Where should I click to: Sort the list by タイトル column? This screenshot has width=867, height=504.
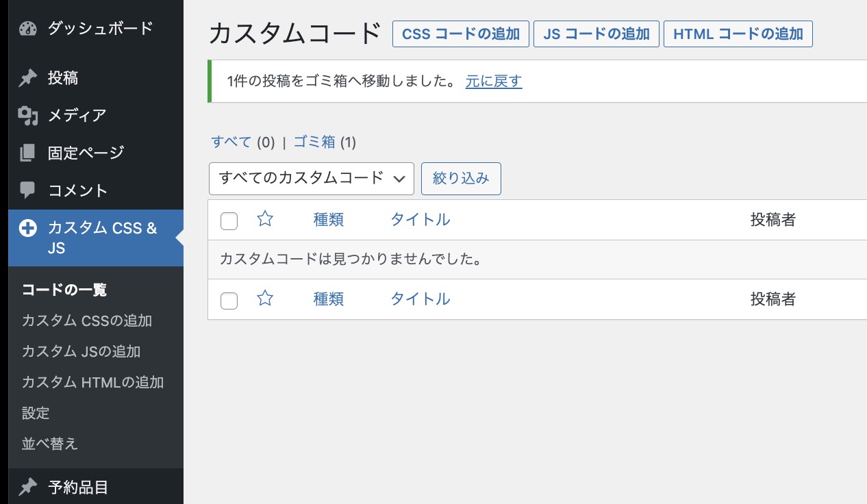tap(420, 219)
